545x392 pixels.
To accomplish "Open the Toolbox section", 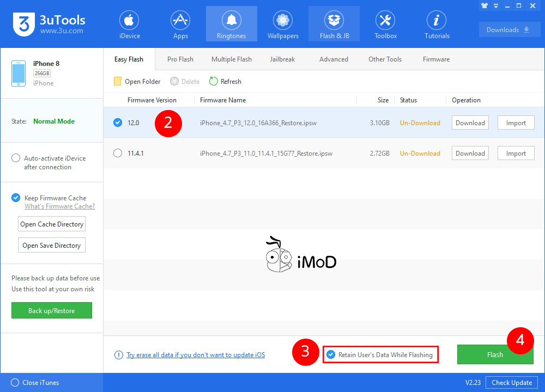I will click(x=385, y=25).
